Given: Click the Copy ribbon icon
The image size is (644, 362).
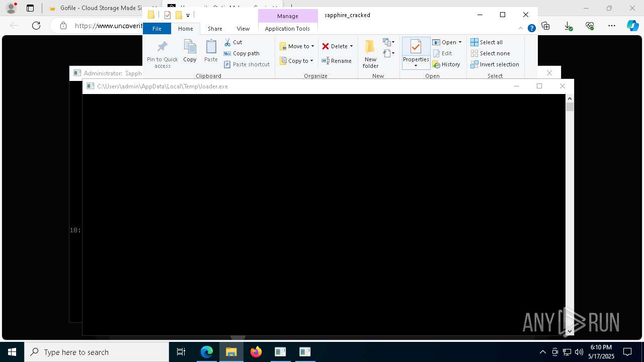Looking at the screenshot, I should tap(190, 47).
